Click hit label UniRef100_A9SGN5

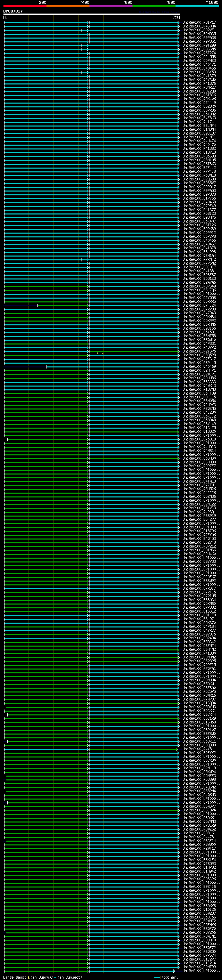pyautogui.click(x=199, y=49)
